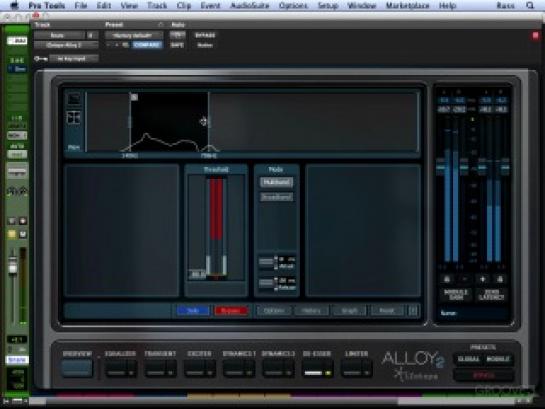Open the History button
545x409 pixels.
[311, 310]
